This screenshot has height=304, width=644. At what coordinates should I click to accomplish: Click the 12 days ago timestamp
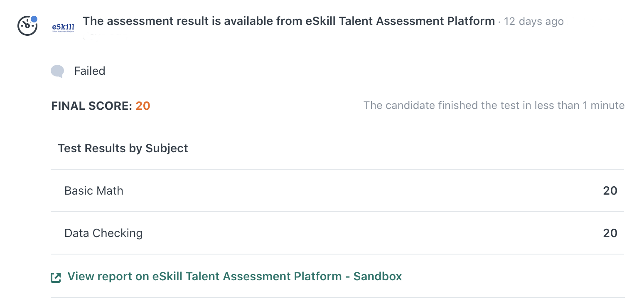click(x=534, y=21)
